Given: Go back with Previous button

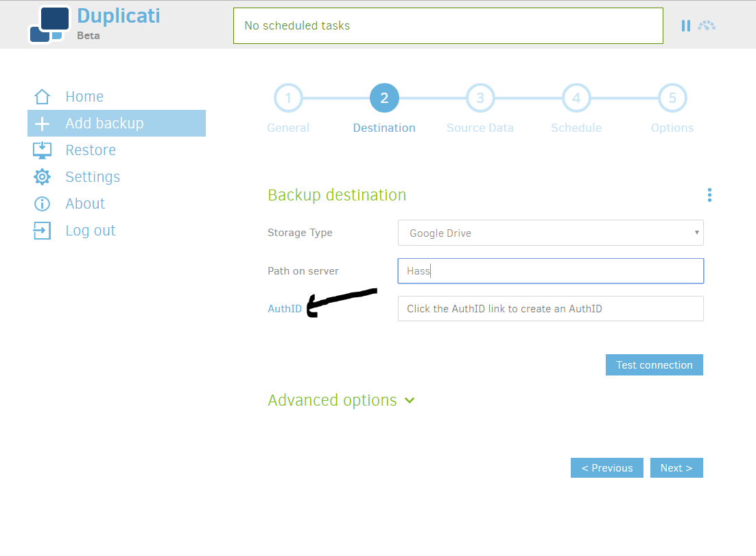Looking at the screenshot, I should tap(607, 467).
